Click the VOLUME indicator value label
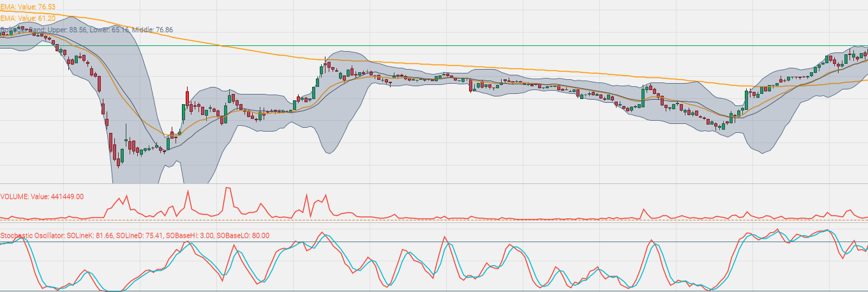The height and width of the screenshot is (292, 868). (x=42, y=197)
